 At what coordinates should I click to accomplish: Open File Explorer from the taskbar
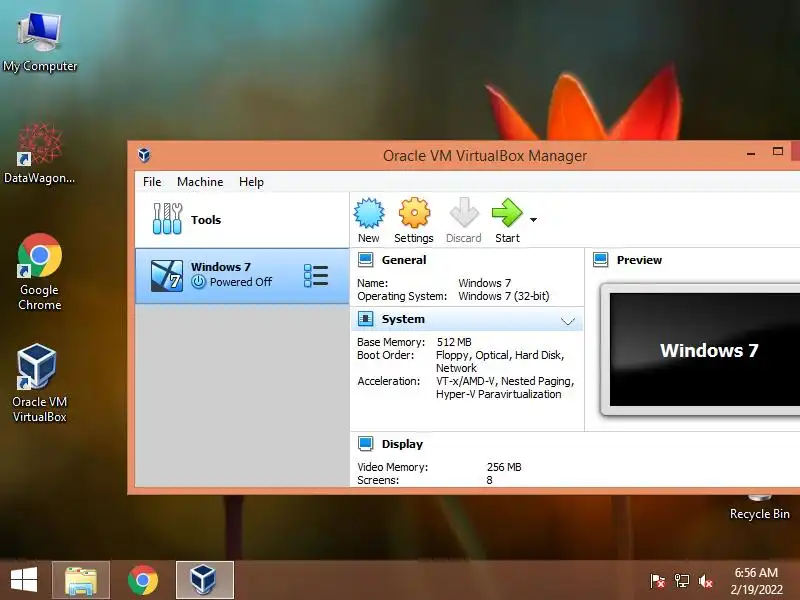pyautogui.click(x=81, y=580)
